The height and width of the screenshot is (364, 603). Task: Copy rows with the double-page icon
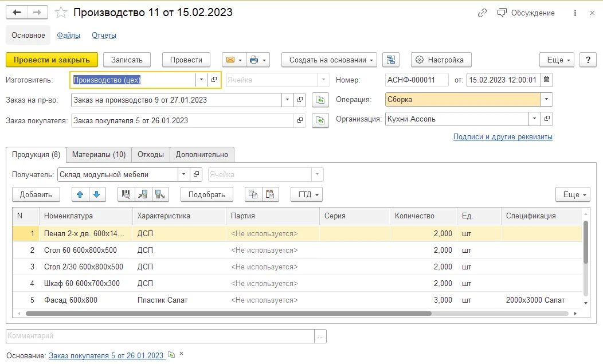tap(253, 195)
